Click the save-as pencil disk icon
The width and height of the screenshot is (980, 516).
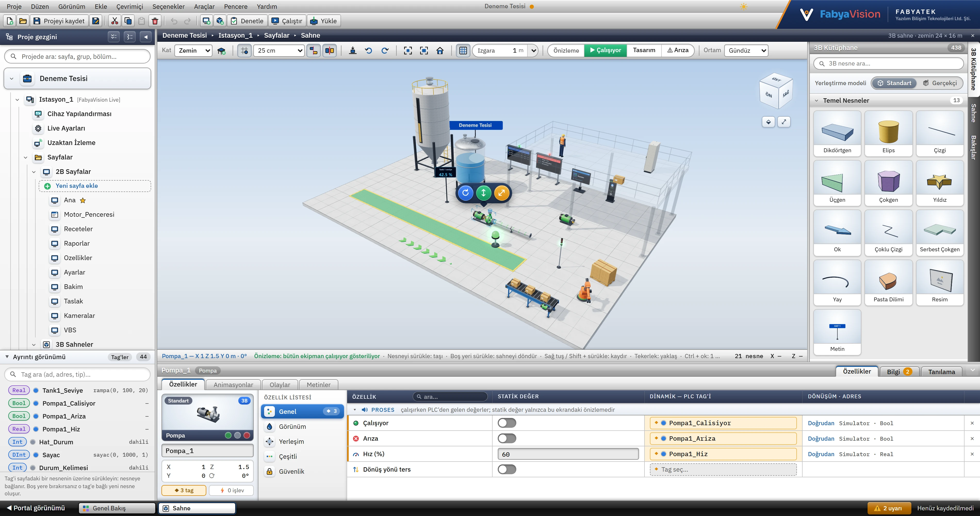96,21
